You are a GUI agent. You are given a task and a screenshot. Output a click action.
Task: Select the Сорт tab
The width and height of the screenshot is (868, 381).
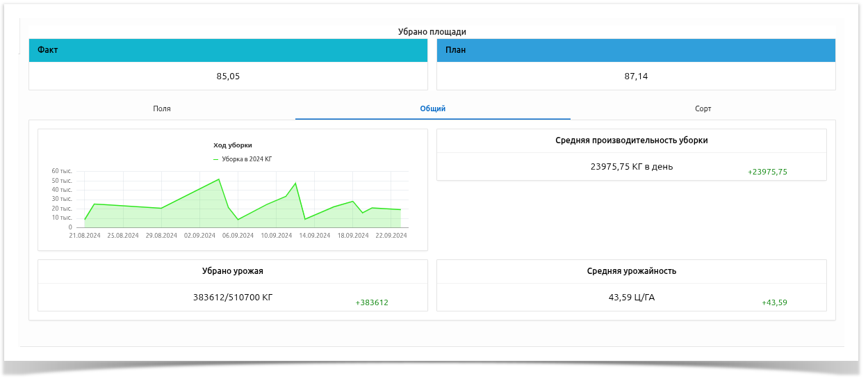click(x=703, y=109)
